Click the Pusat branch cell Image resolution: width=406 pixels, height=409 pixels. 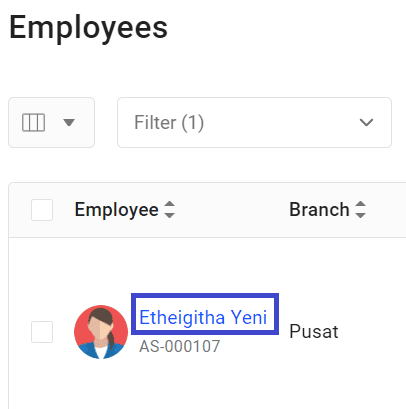click(x=314, y=332)
